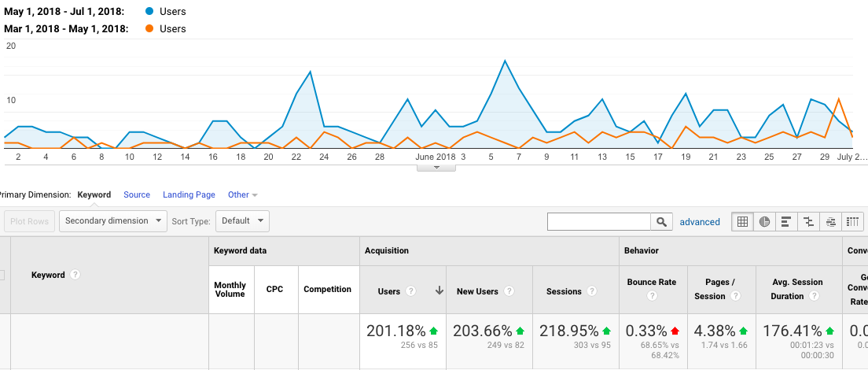Click green up arrow beside 201.18%

click(433, 331)
